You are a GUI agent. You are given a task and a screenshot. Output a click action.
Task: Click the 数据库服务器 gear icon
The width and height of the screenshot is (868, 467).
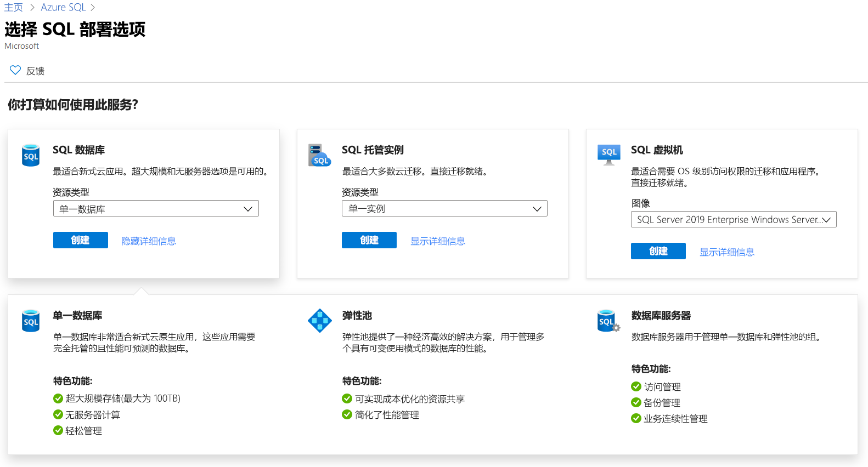(x=616, y=328)
